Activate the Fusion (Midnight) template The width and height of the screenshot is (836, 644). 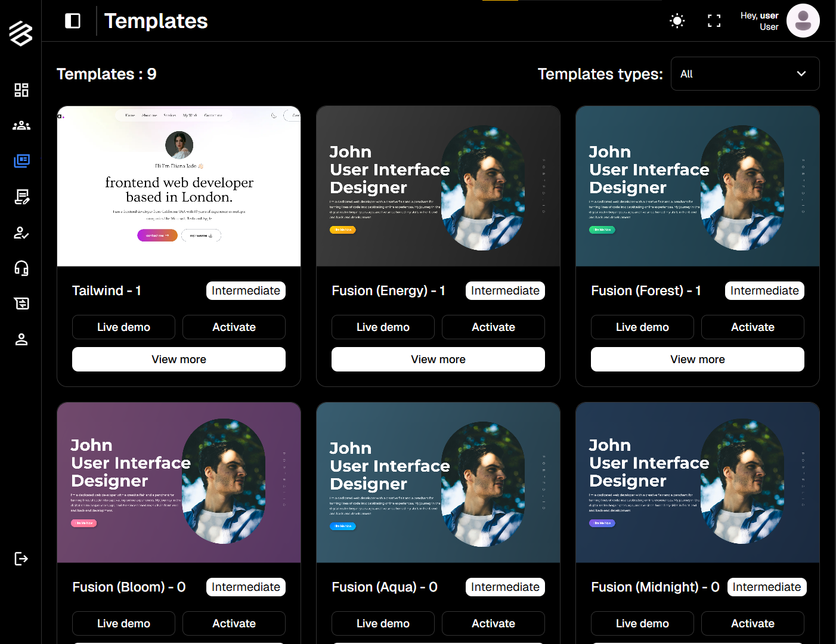(753, 624)
